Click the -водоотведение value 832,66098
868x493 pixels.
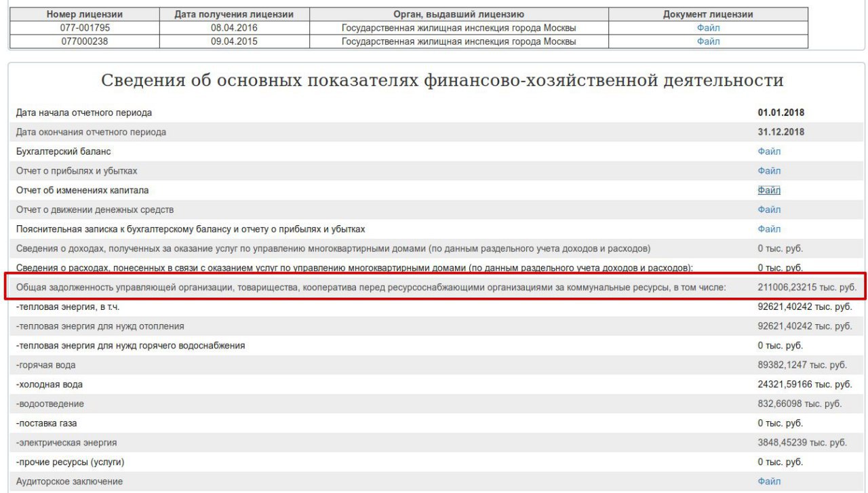[800, 404]
